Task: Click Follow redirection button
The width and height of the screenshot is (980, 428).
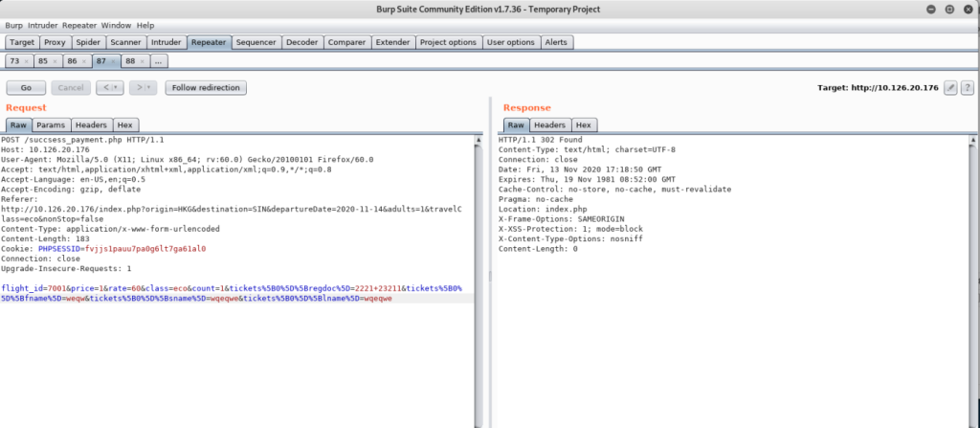Action: [206, 87]
